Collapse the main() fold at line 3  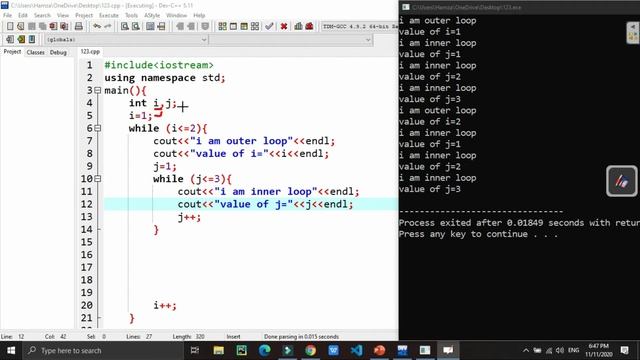(98, 90)
